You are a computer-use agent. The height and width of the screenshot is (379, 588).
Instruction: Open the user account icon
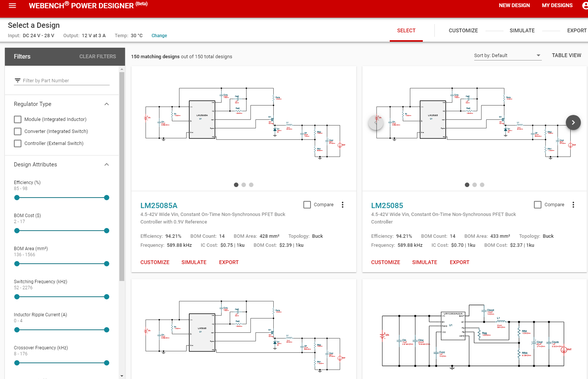pos(585,6)
